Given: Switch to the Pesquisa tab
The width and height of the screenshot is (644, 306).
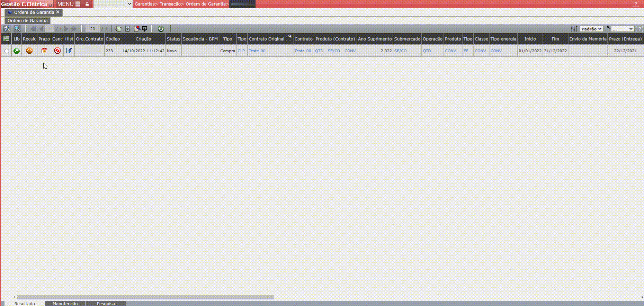Looking at the screenshot, I should pos(106,304).
